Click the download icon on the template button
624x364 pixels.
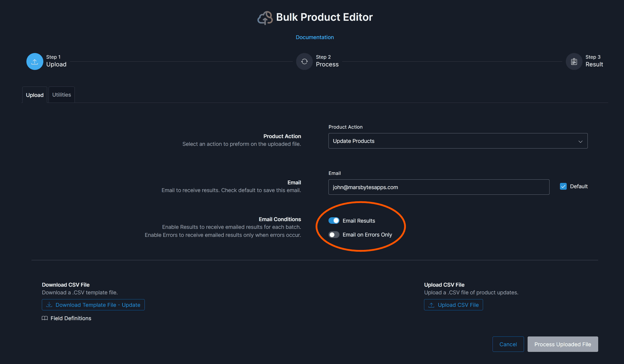click(49, 305)
